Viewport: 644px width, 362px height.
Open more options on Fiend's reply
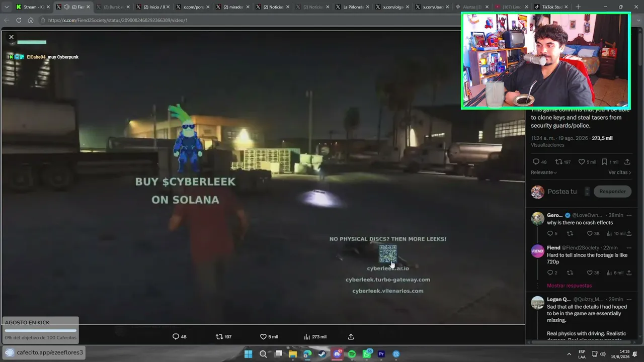[x=628, y=248]
